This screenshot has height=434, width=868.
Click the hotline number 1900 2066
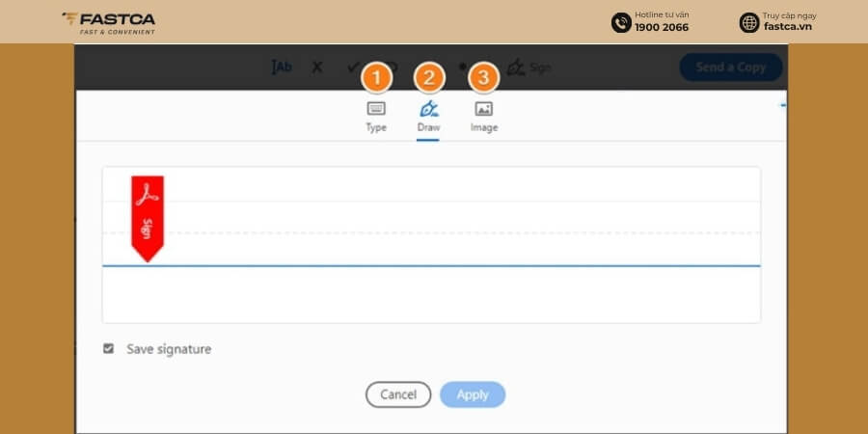point(662,27)
